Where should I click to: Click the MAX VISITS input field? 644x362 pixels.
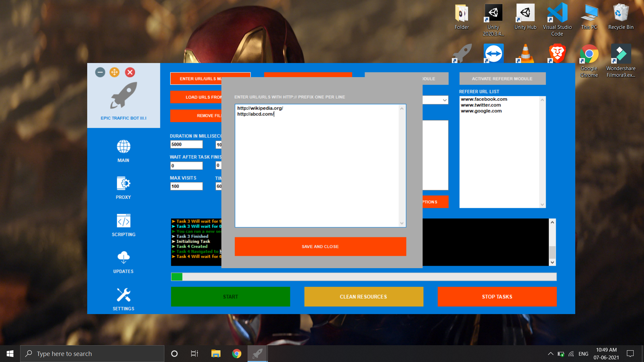(x=186, y=186)
